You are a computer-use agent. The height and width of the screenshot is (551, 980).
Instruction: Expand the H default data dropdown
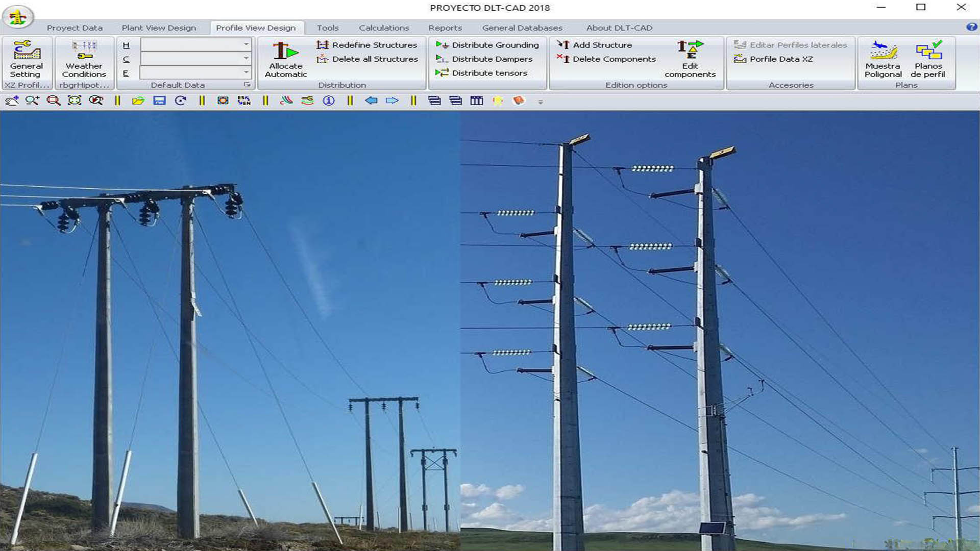pyautogui.click(x=246, y=44)
